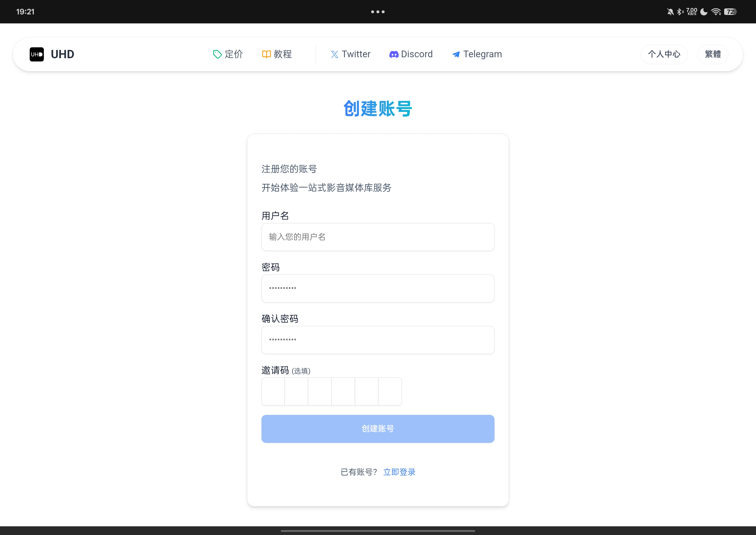Click the Telegram paper plane icon

[456, 54]
